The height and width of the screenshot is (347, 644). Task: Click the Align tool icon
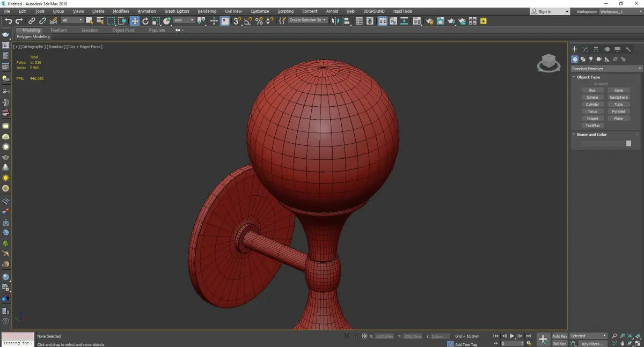[346, 21]
